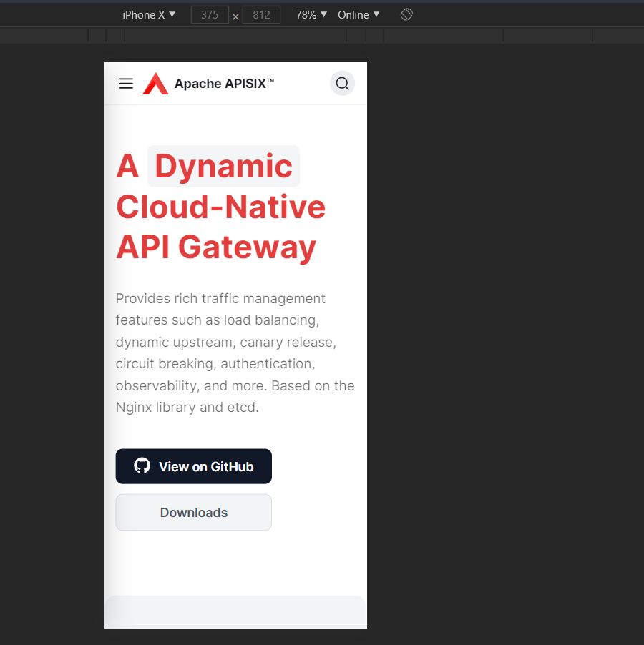
Task: Click the highlighted word Dynamic in the heading
Action: [x=223, y=166]
